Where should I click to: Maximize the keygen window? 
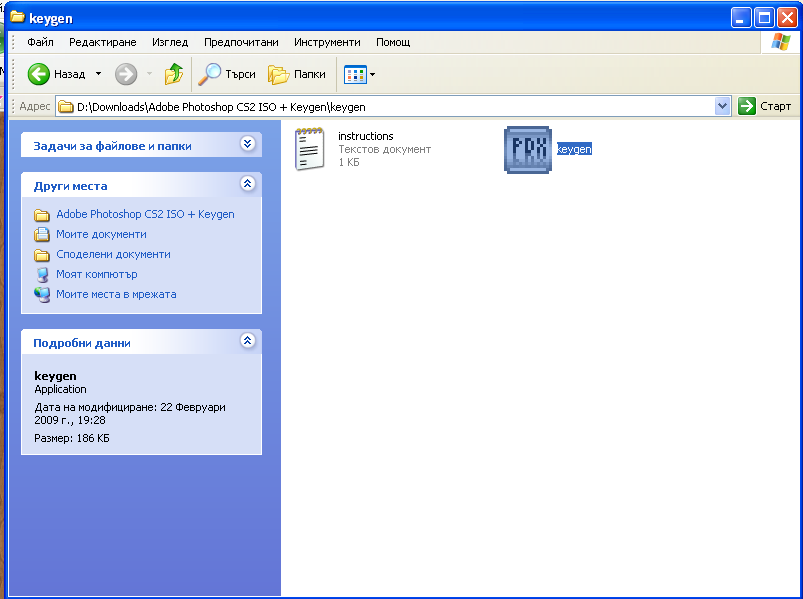click(x=764, y=18)
